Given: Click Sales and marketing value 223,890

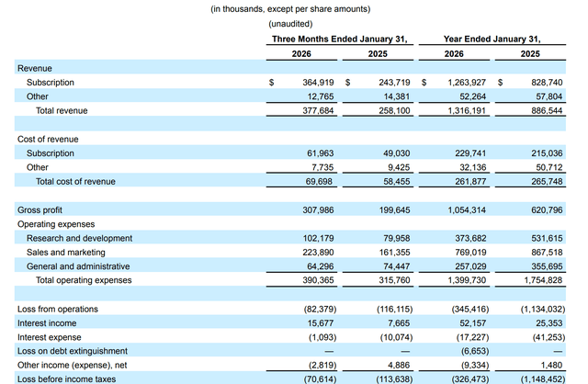Looking at the screenshot, I should [x=318, y=253].
